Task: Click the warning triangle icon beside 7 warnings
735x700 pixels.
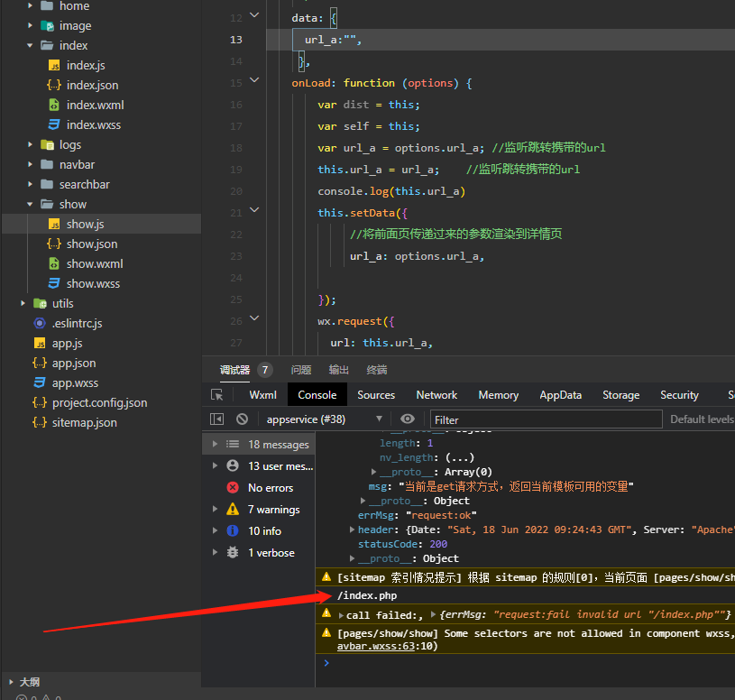Action: tap(233, 509)
